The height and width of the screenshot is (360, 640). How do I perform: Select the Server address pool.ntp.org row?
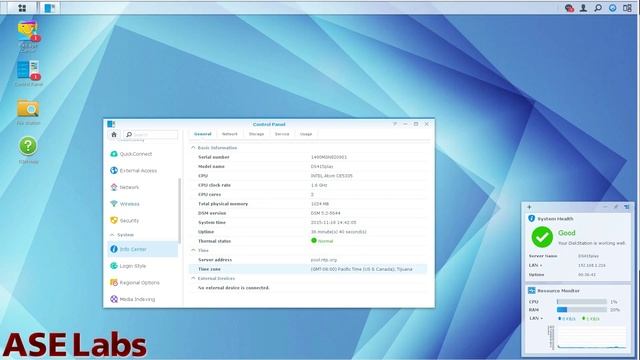tap(308, 260)
